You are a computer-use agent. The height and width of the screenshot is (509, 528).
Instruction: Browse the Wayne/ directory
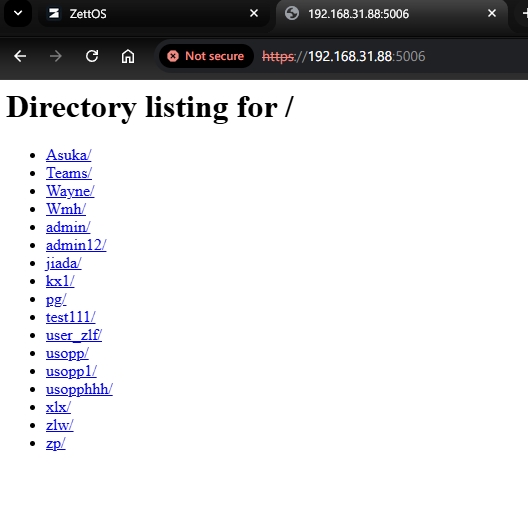point(70,191)
